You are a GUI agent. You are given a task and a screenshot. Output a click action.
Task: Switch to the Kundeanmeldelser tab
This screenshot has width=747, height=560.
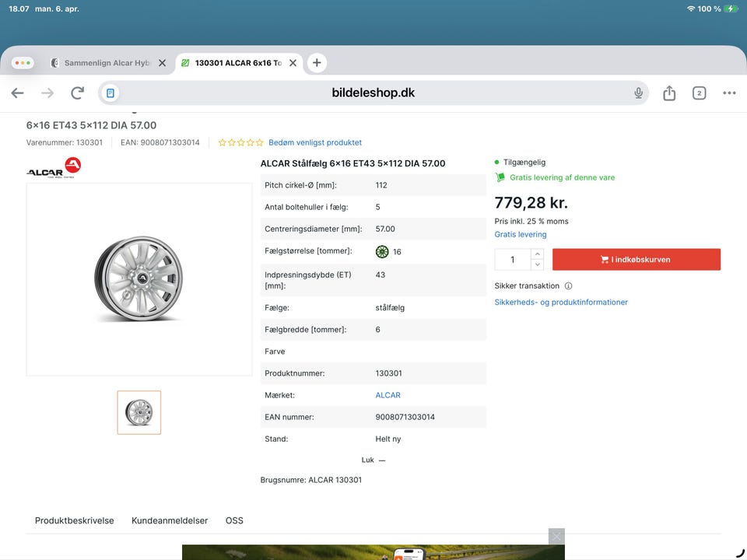[x=170, y=520]
